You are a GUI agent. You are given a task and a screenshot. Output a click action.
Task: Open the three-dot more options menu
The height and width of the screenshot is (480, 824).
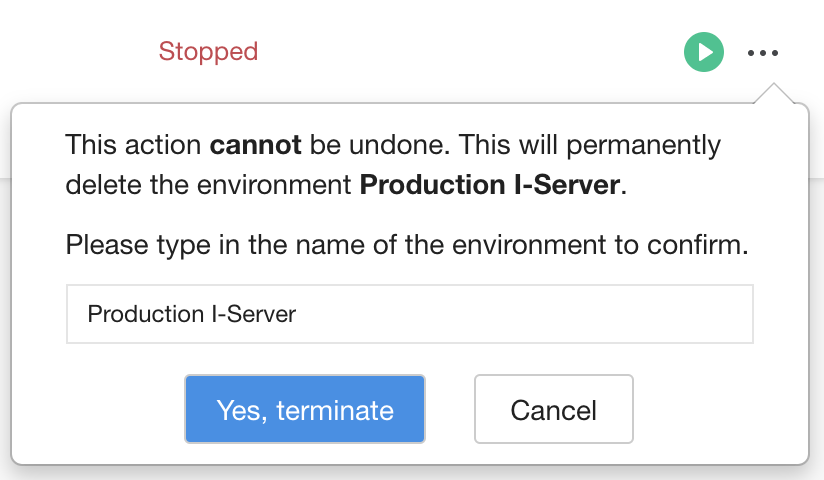point(763,53)
